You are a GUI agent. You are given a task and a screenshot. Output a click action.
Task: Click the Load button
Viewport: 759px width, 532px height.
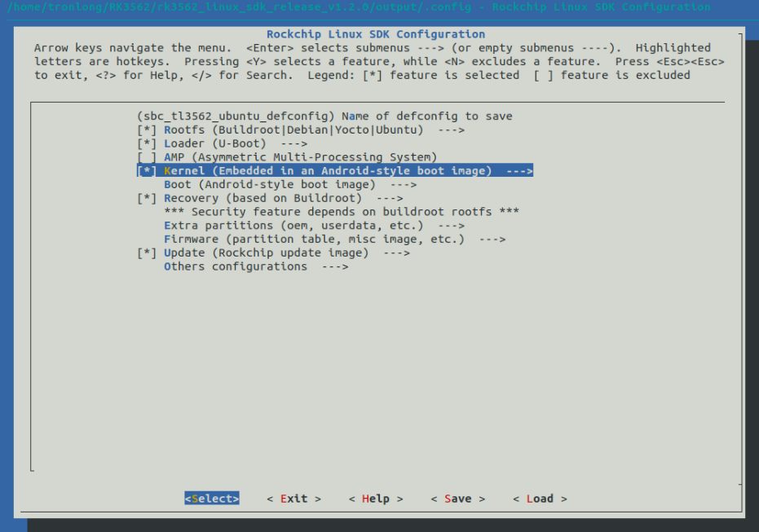tap(540, 499)
